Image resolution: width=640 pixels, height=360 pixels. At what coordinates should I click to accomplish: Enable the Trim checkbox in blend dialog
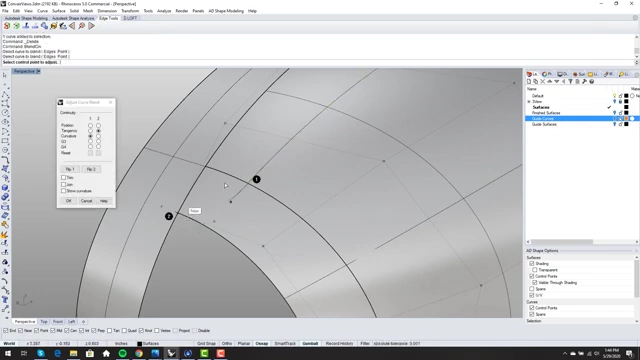(63, 178)
